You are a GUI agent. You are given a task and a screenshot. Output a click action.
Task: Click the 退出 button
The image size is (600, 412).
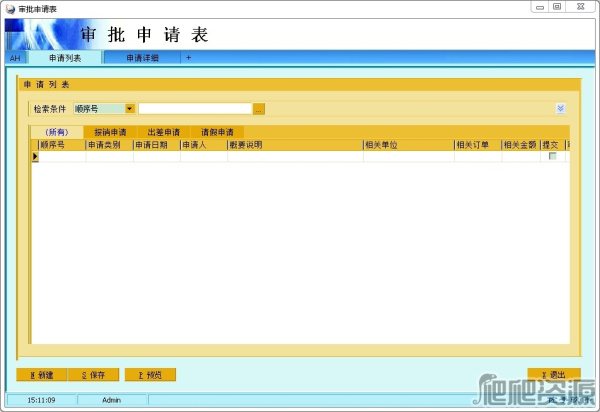point(554,375)
